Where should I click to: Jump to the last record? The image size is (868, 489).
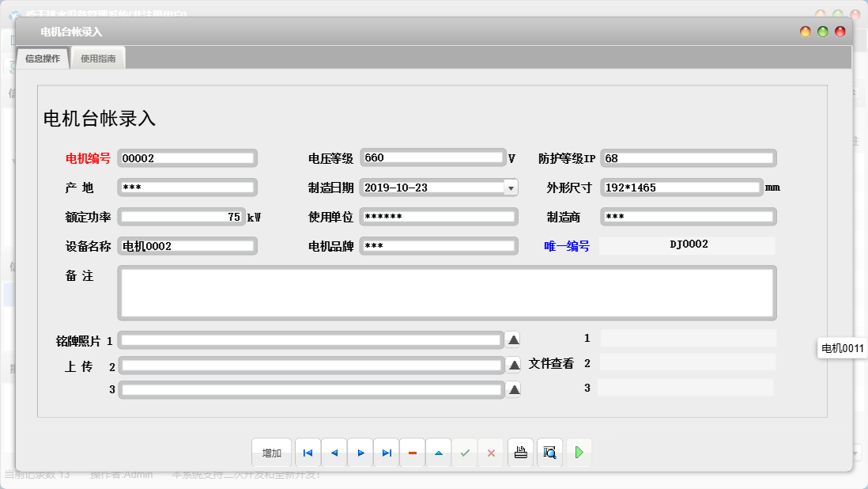[387, 453]
